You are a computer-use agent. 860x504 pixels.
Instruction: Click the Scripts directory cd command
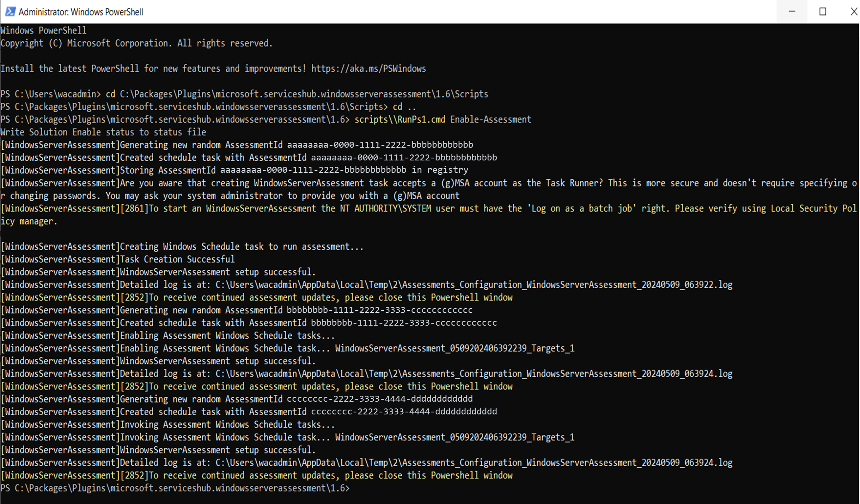(296, 94)
